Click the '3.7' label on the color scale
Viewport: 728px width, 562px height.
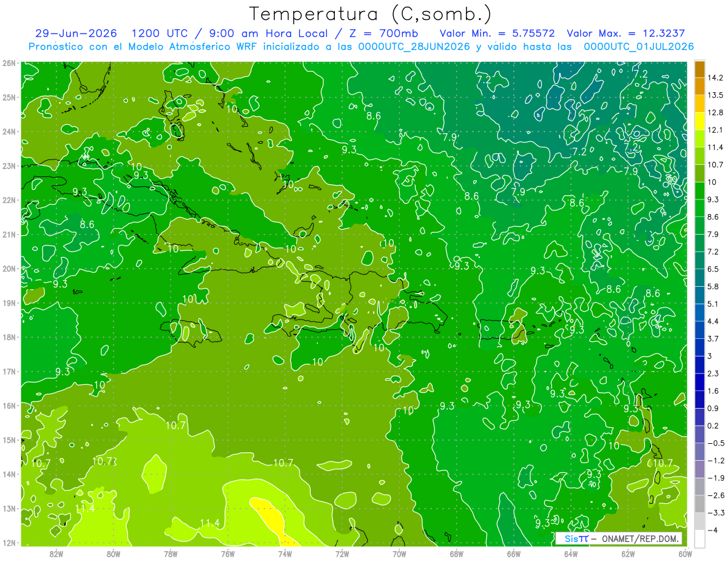point(714,338)
